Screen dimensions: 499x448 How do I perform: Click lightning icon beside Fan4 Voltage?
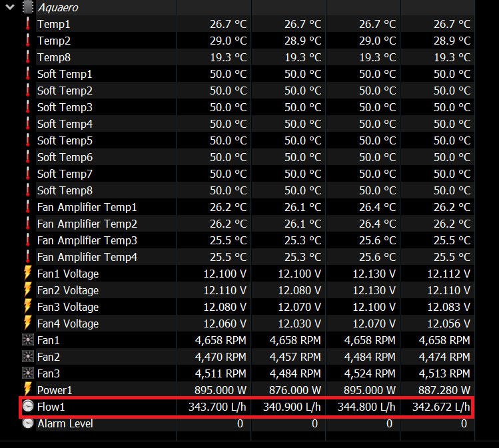coord(28,323)
